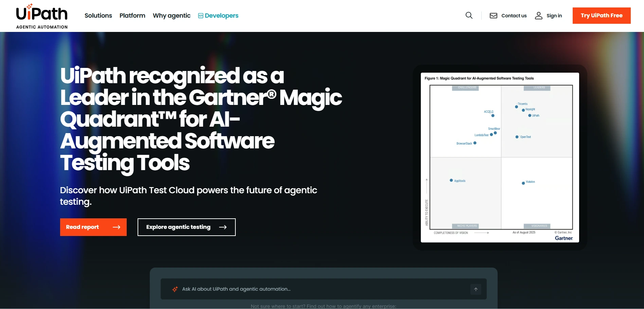644x309 pixels.
Task: Click Explore agentic testing button
Action: pyautogui.click(x=178, y=227)
